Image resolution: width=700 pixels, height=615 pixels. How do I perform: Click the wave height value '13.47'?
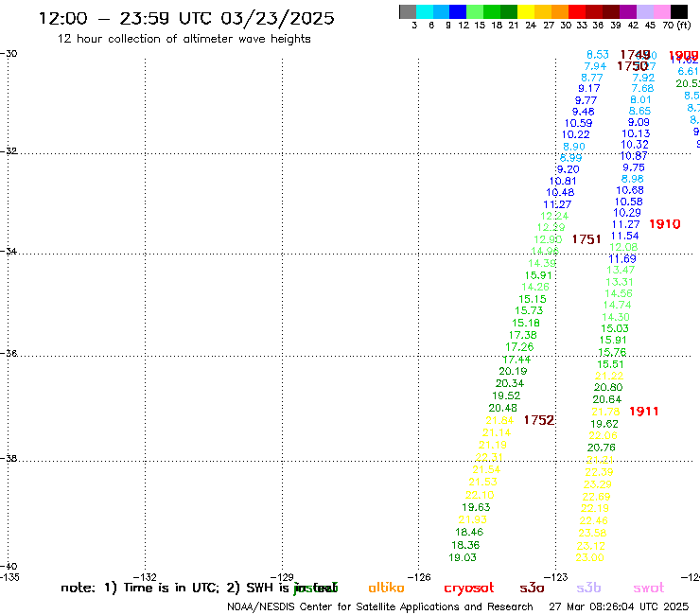point(621,270)
